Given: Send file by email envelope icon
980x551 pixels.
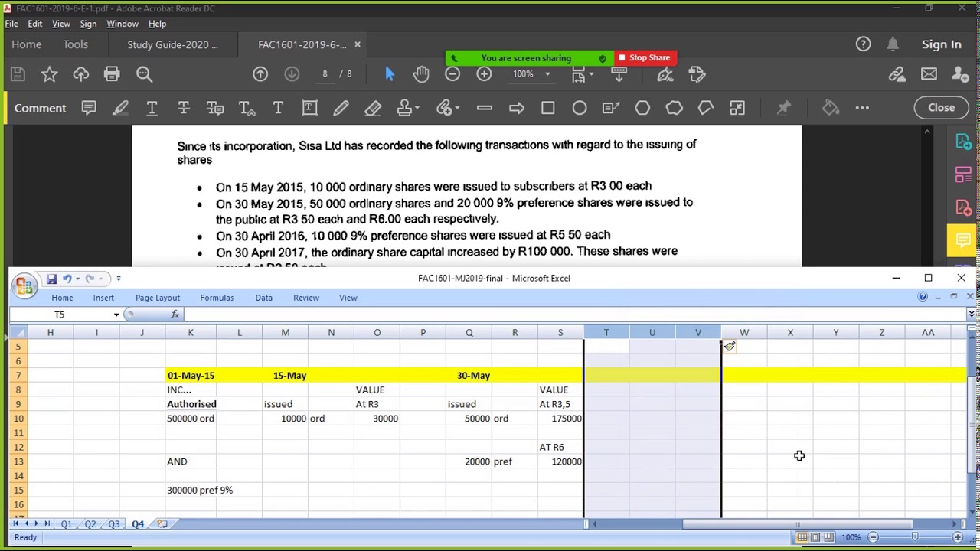Looking at the screenshot, I should point(929,74).
